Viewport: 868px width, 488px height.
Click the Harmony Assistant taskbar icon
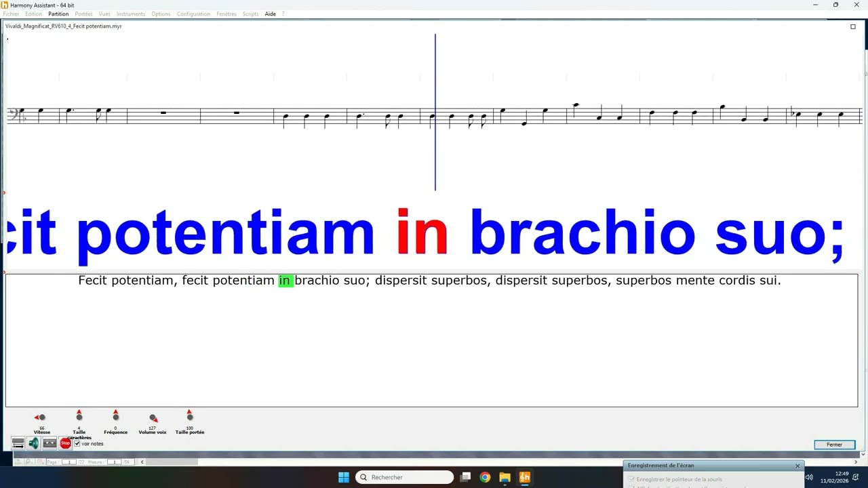pos(524,477)
